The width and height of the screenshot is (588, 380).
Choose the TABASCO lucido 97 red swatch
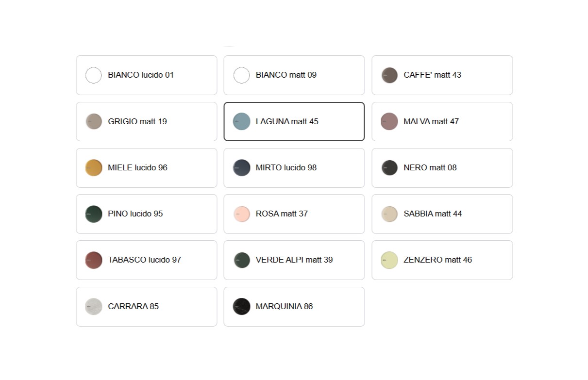point(94,260)
